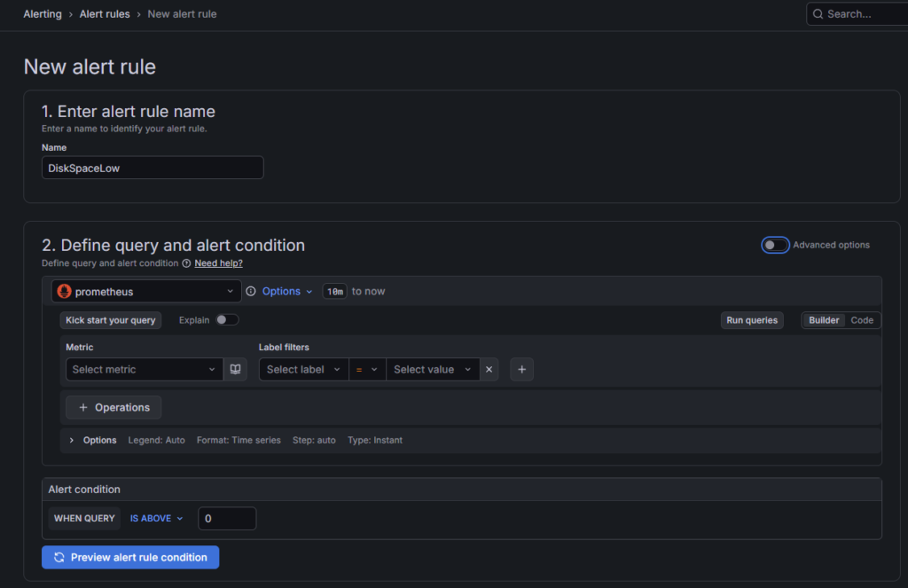Open the Need help? link
This screenshot has width=908, height=588.
pyautogui.click(x=218, y=263)
